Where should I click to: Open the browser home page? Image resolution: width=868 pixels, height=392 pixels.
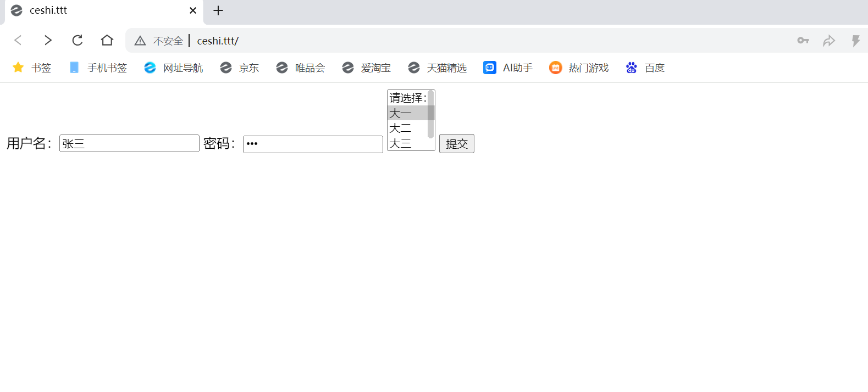[x=107, y=40]
